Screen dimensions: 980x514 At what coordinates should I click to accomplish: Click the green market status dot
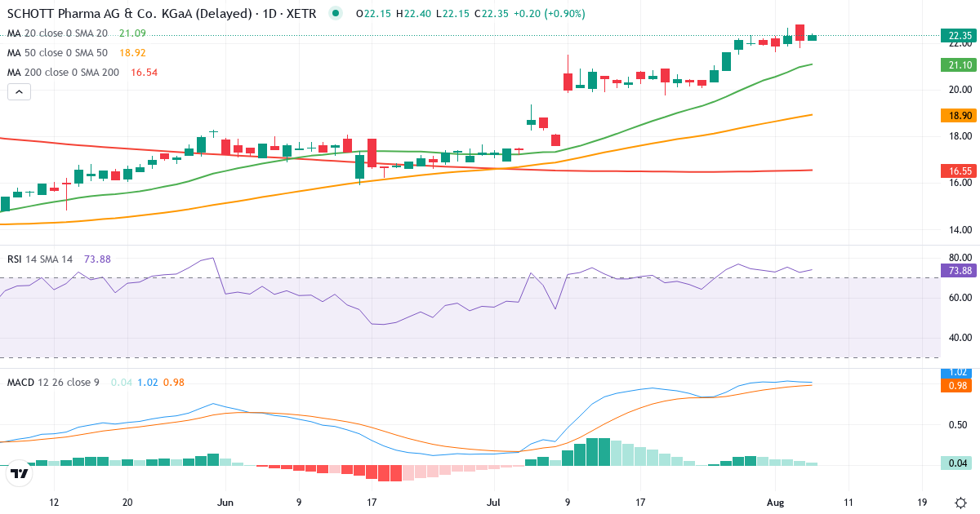336,14
